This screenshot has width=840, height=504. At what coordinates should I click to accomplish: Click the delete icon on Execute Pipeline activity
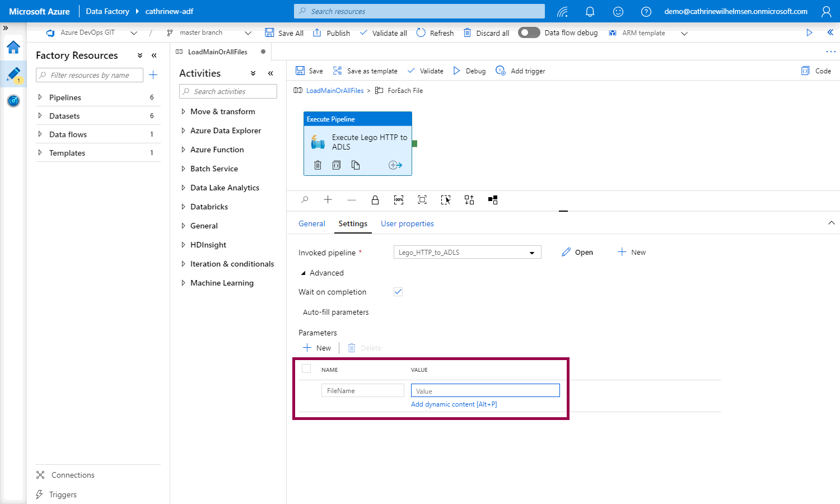pyautogui.click(x=318, y=165)
